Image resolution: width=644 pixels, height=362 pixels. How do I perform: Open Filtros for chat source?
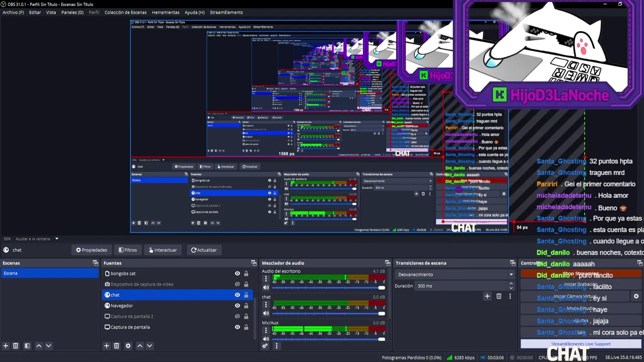click(x=128, y=250)
